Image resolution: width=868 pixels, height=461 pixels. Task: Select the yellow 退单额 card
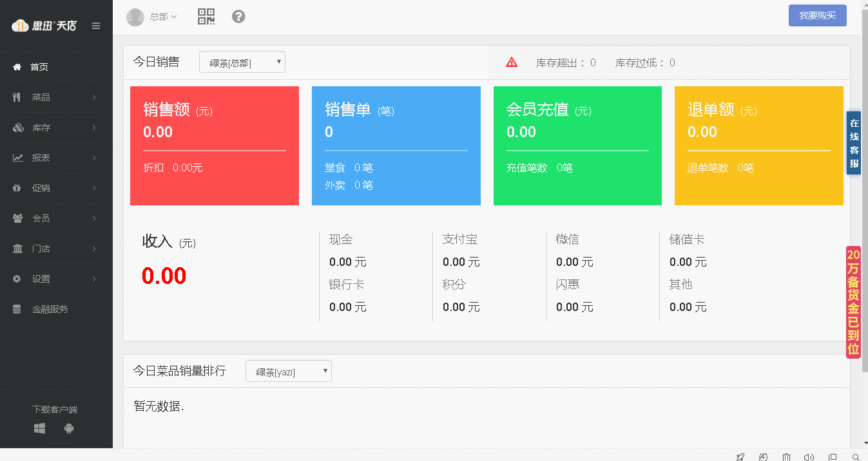759,146
